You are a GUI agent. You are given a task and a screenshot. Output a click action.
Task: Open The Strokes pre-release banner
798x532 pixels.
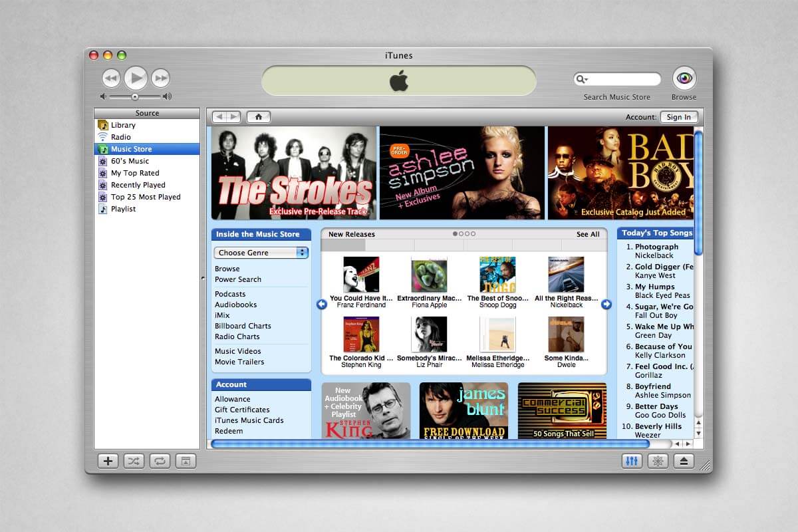(294, 173)
